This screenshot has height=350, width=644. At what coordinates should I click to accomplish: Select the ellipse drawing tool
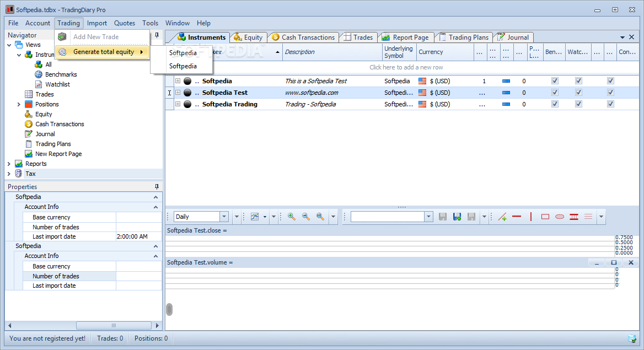560,217
